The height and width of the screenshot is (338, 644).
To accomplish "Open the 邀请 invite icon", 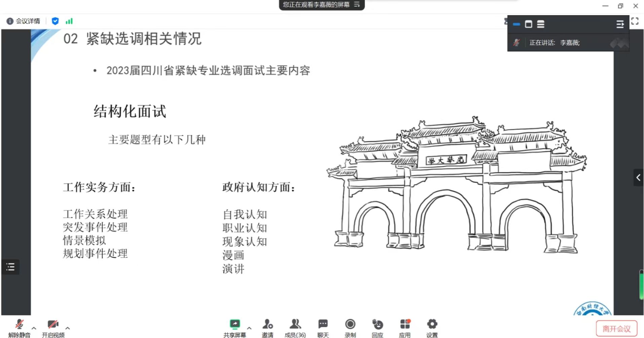I will [x=267, y=325].
